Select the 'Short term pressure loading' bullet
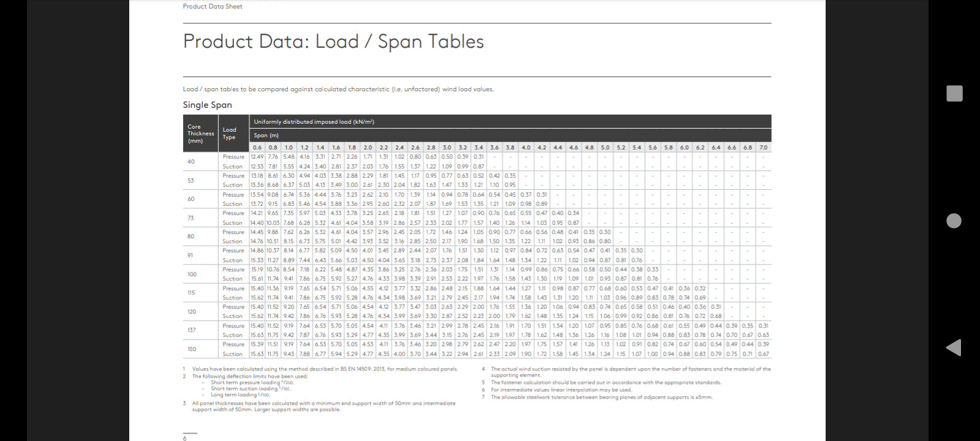 pos(248,382)
